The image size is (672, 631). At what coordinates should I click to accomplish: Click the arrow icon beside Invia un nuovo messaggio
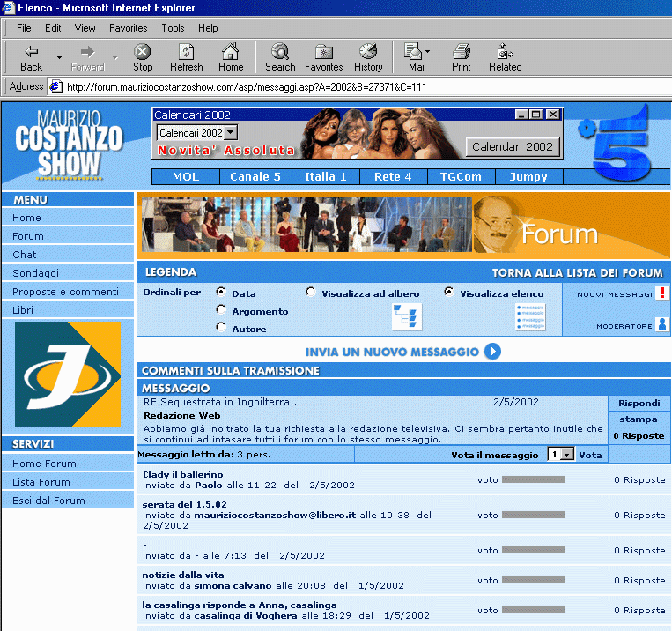(x=492, y=352)
